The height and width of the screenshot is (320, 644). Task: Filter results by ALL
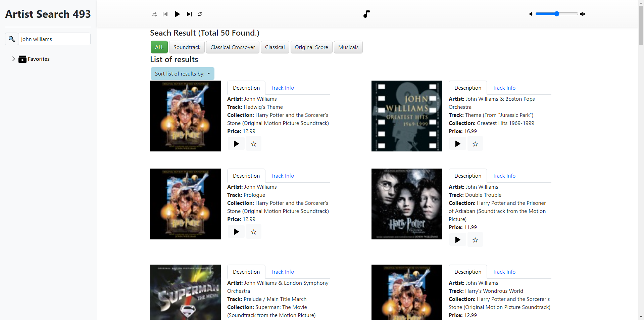pos(159,47)
